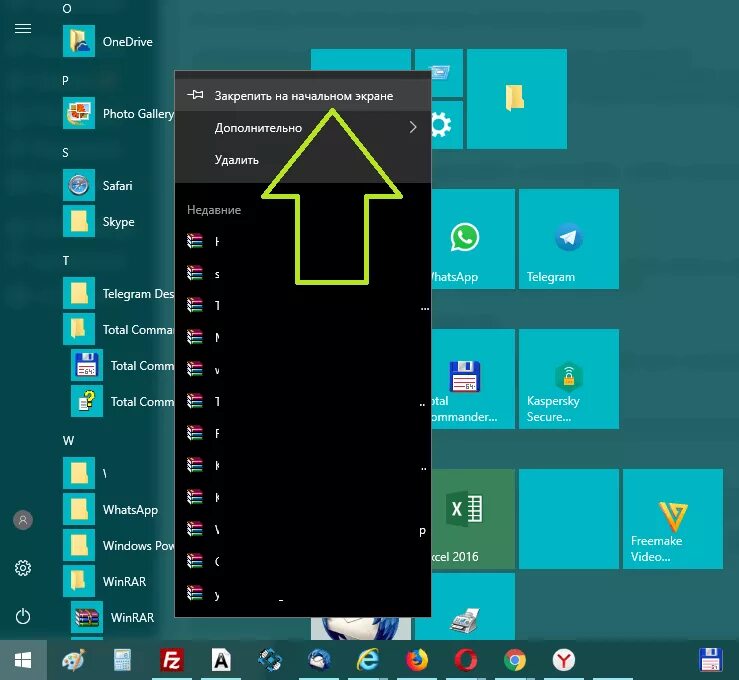Open the Freemake Video tile
The width and height of the screenshot is (739, 680).
coord(673,519)
